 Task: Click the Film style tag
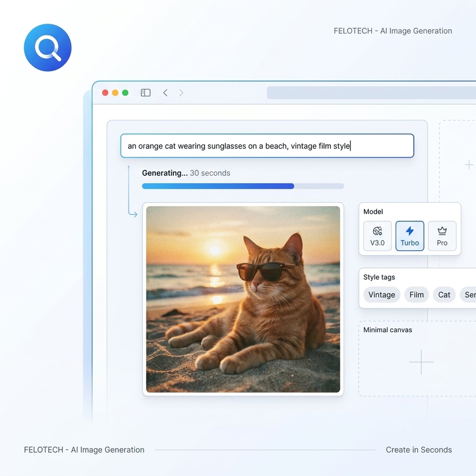417,295
